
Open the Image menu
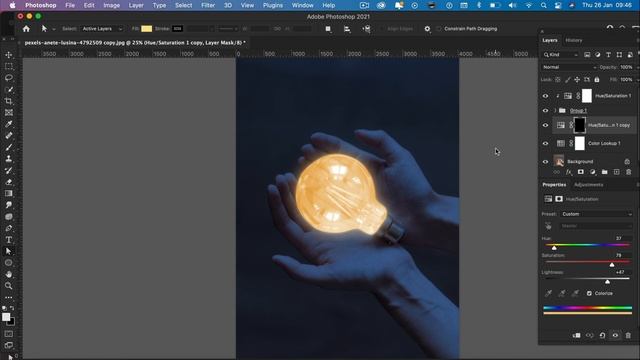(x=111, y=5)
